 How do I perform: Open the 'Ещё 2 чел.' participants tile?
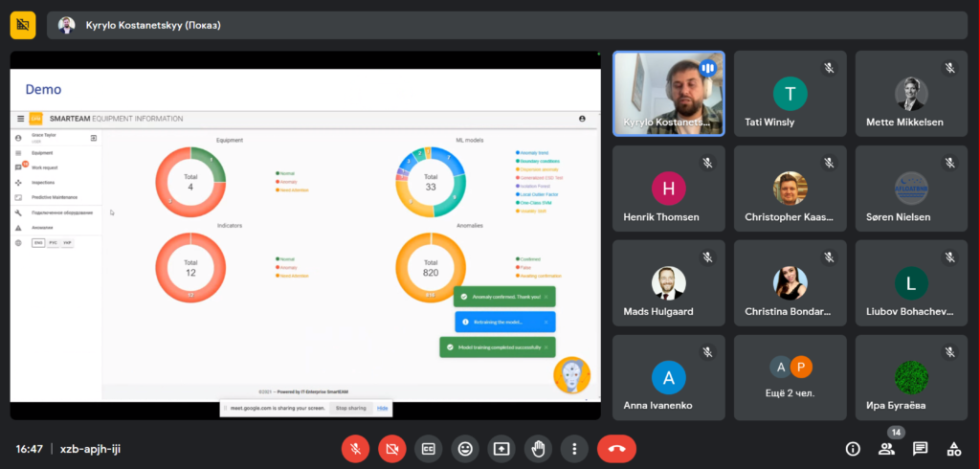click(x=791, y=378)
